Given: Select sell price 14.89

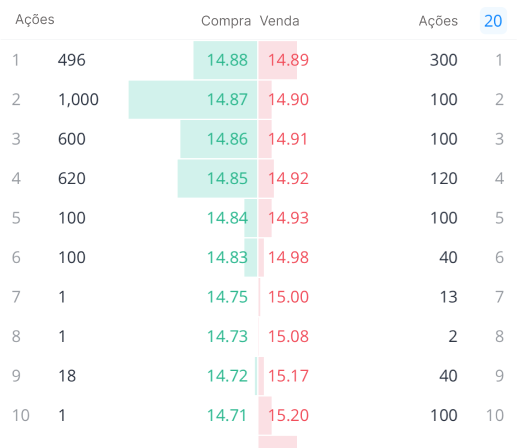Looking at the screenshot, I should tap(288, 60).
